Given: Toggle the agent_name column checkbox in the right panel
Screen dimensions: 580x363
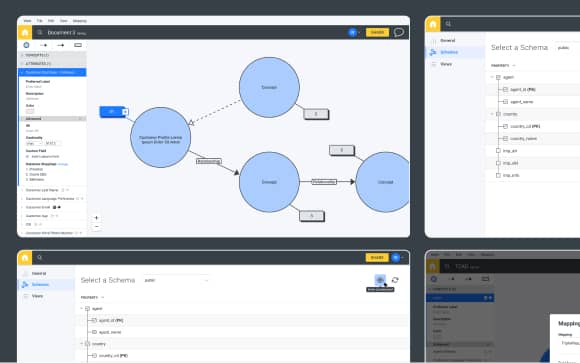Looking at the screenshot, I should pyautogui.click(x=505, y=102).
